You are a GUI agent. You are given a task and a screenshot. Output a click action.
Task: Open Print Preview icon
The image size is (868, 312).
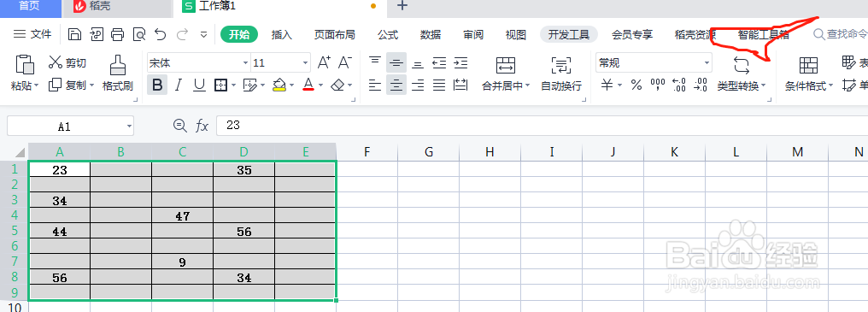click(x=139, y=35)
